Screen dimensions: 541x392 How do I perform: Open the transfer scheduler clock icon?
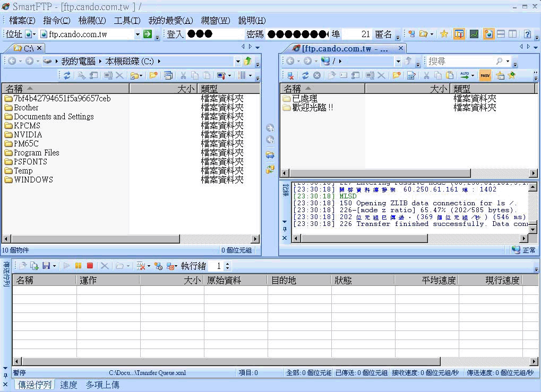pyautogui.click(x=158, y=266)
